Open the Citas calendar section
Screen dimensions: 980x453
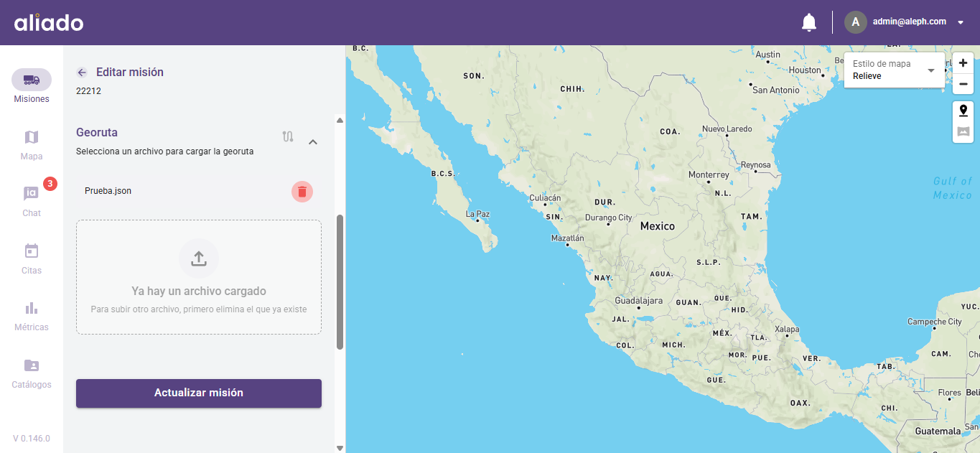(x=32, y=258)
